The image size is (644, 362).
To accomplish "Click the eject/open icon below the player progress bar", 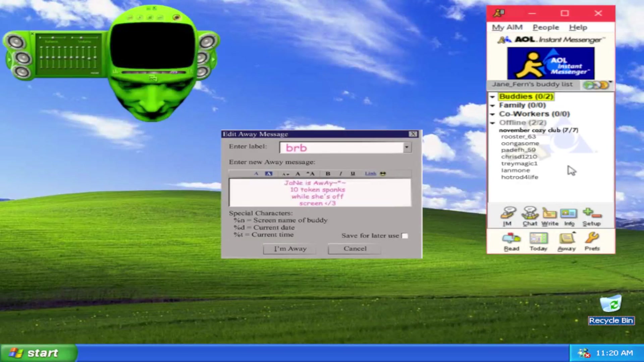I will click(x=153, y=78).
